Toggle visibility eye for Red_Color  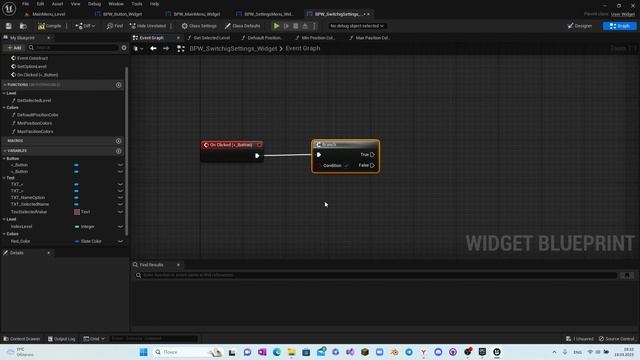click(x=120, y=241)
